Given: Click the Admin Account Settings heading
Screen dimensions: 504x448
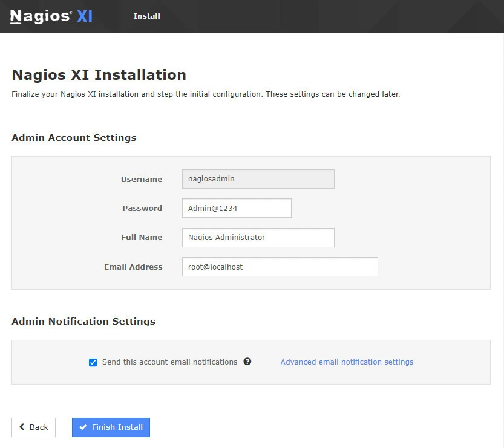Looking at the screenshot, I should (74, 137).
